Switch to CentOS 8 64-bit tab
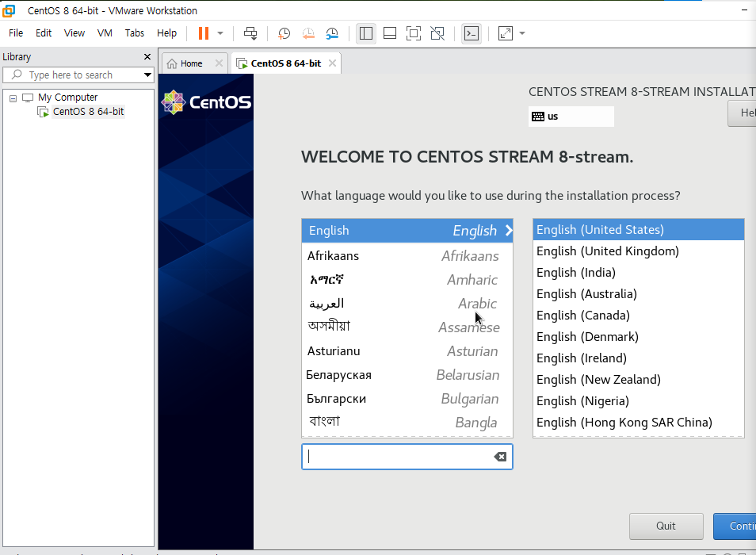756x555 pixels. click(x=285, y=63)
